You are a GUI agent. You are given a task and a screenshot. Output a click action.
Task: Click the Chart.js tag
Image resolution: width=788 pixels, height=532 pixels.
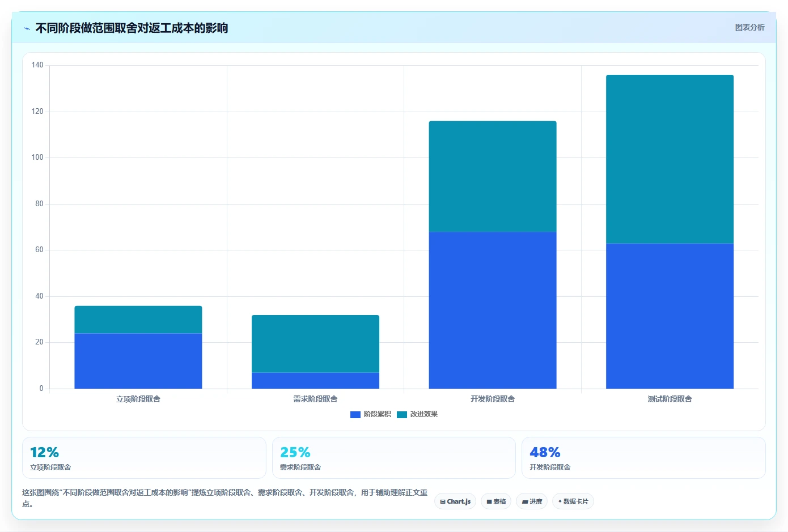[x=455, y=501]
